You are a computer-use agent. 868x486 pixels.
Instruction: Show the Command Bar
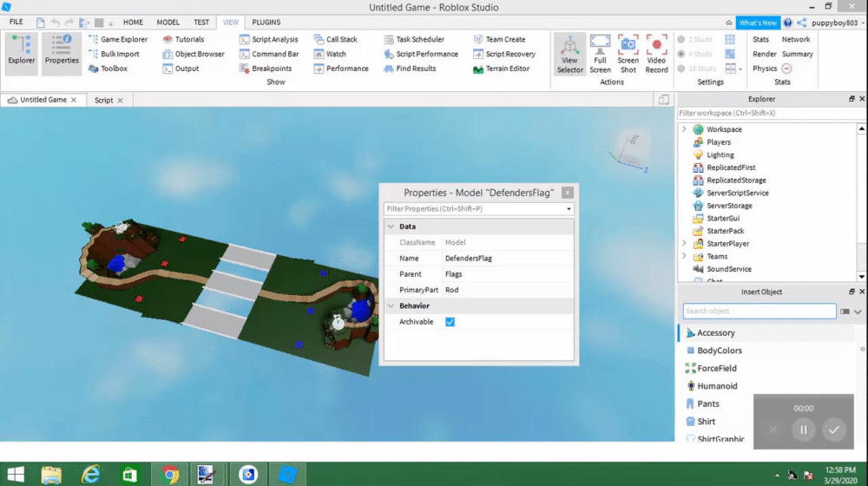269,54
